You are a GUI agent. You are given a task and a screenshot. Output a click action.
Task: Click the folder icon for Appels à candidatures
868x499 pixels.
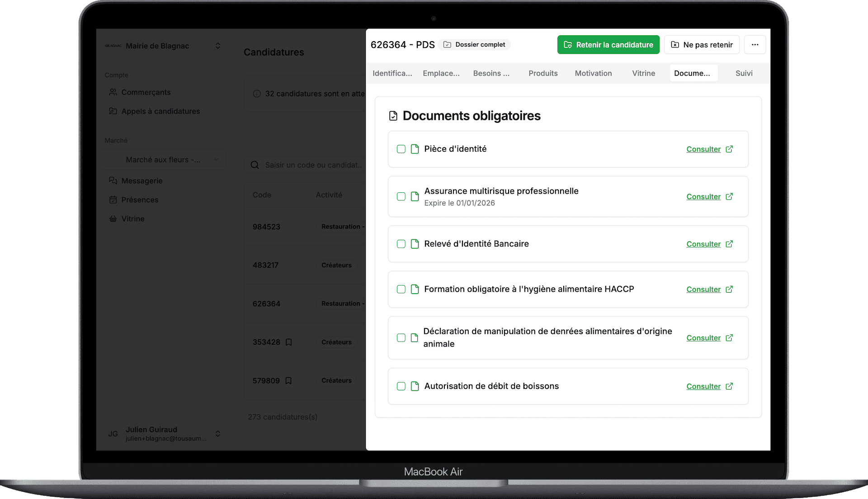pos(113,111)
